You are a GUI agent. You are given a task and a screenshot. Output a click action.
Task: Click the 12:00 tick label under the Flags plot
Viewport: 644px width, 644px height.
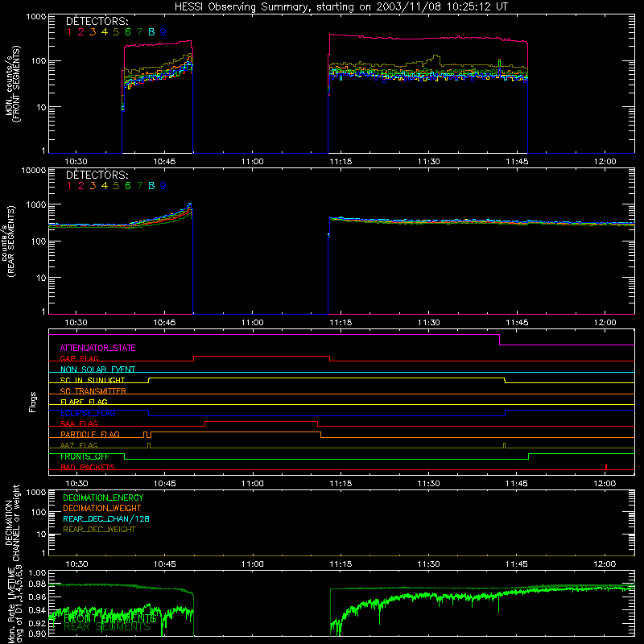(605, 484)
